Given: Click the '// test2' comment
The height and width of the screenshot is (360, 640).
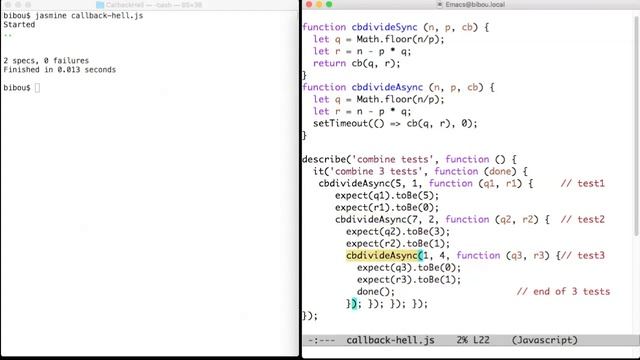Looking at the screenshot, I should pos(582,219).
